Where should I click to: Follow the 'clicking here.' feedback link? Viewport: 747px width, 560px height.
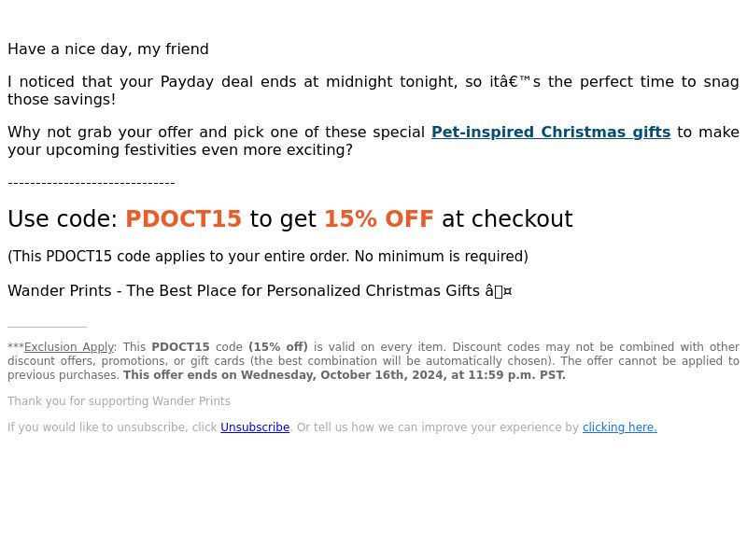point(620,427)
